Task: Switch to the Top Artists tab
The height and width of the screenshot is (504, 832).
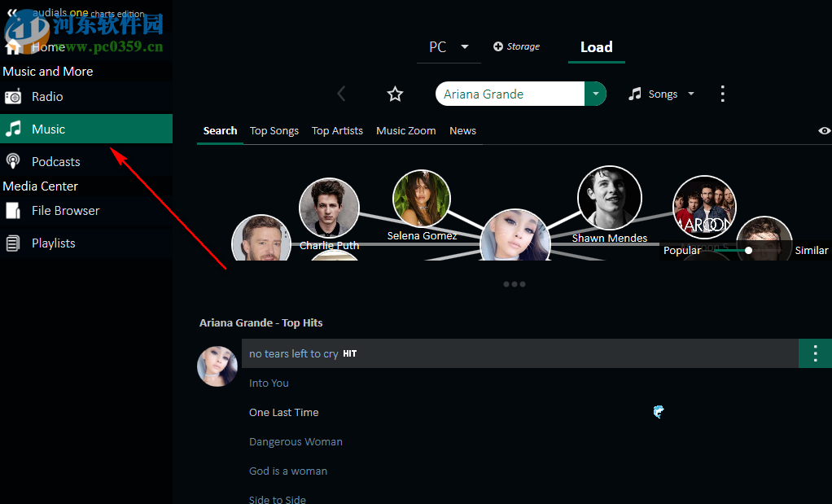Action: 337,130
